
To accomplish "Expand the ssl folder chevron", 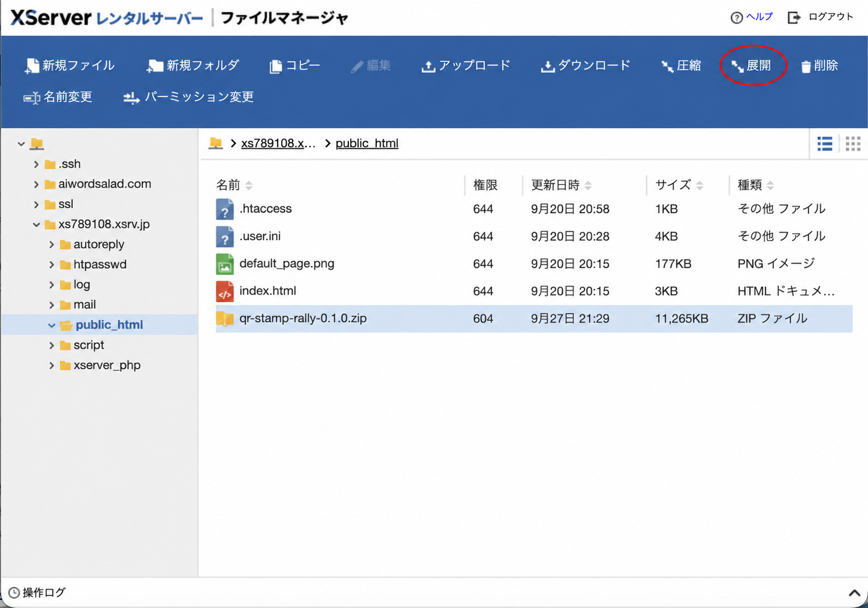I will [x=36, y=204].
